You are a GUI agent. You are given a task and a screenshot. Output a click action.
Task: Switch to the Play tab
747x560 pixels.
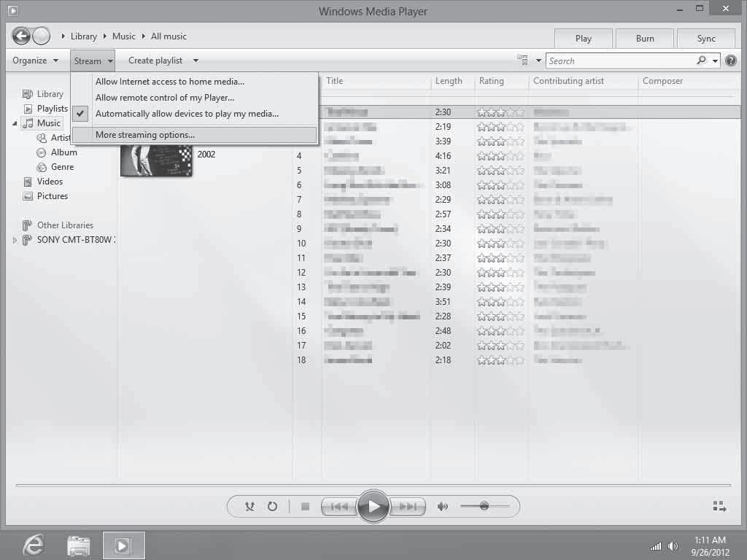pyautogui.click(x=583, y=38)
